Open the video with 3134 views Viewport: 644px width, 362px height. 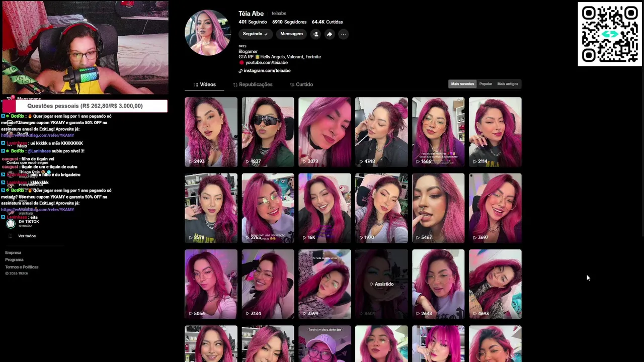[268, 284]
